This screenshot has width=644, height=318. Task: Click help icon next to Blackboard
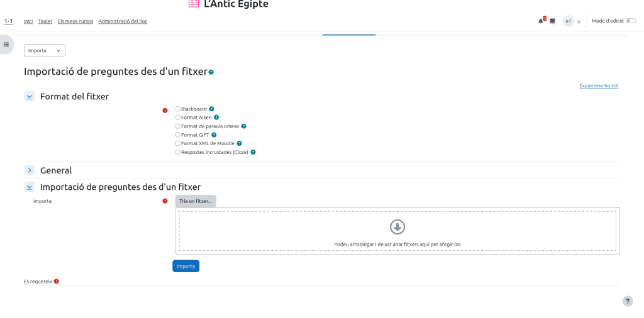click(211, 109)
